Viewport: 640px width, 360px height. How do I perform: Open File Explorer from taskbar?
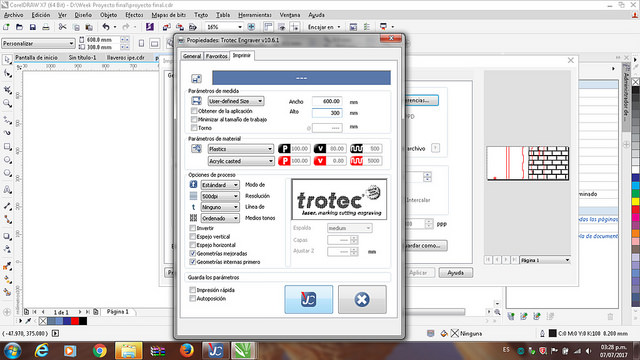[129, 351]
